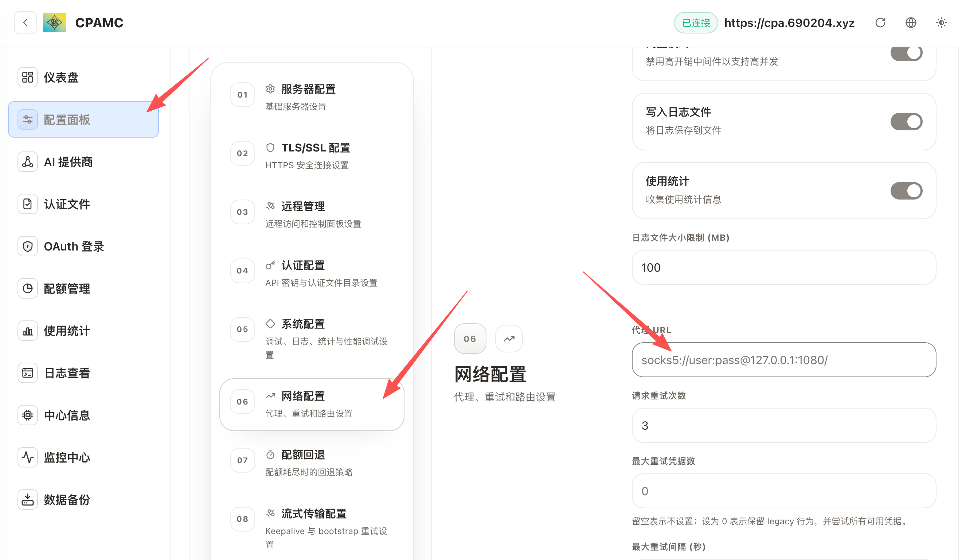Click the 请求重试次数 input showing 3

pos(784,425)
